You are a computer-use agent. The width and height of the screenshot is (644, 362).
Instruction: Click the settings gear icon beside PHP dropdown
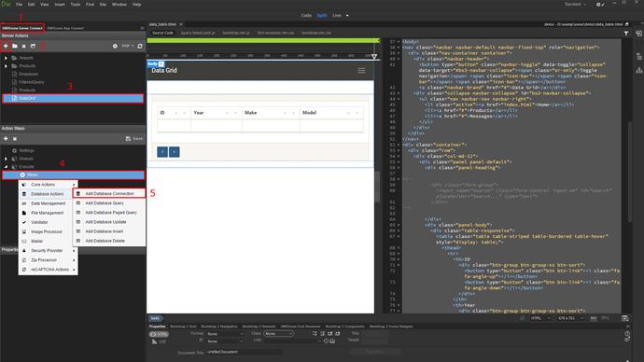[115, 46]
